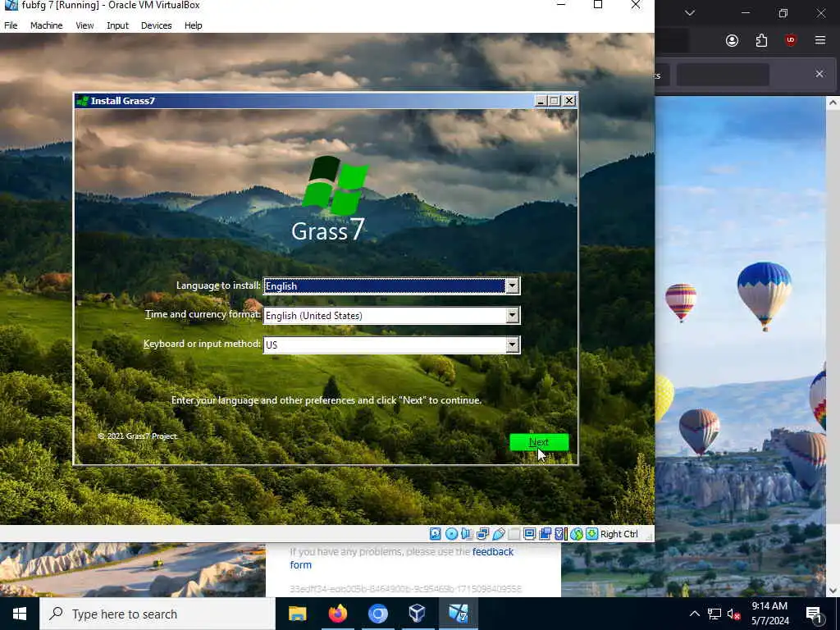Close the Firefox find bar with X

pos(819,74)
